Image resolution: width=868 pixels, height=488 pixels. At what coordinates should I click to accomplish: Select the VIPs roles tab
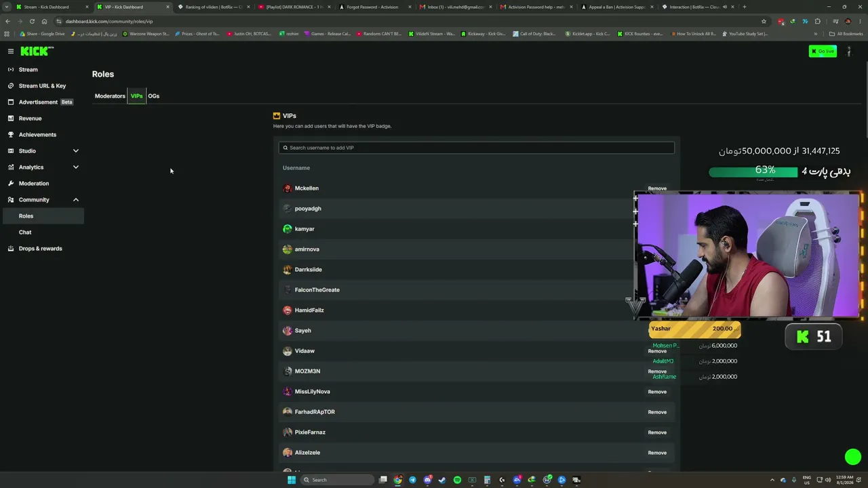136,96
